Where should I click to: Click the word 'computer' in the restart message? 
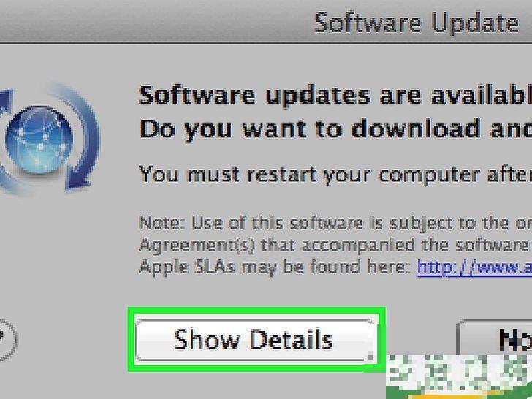click(x=429, y=175)
